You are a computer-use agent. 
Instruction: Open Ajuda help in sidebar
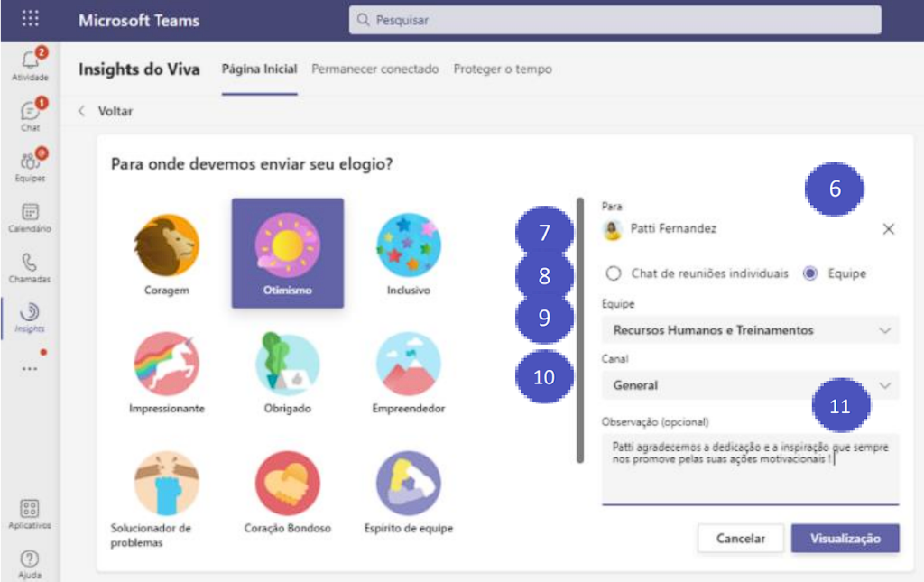(30, 565)
